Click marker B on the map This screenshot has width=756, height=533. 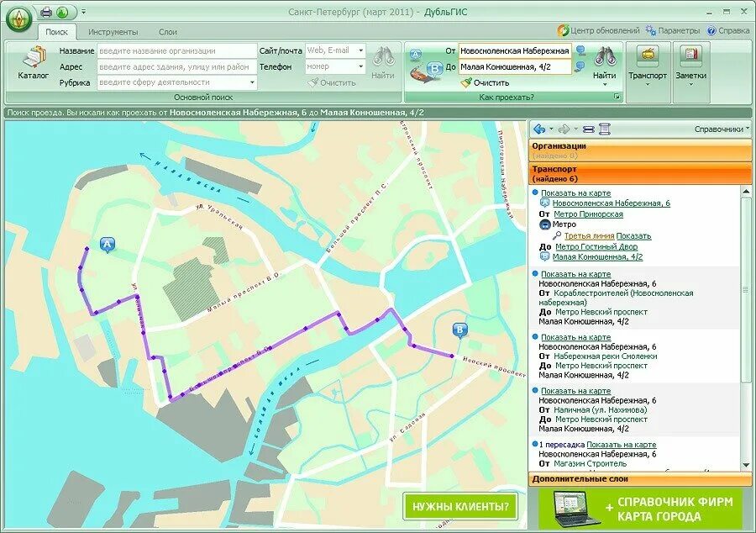point(459,330)
